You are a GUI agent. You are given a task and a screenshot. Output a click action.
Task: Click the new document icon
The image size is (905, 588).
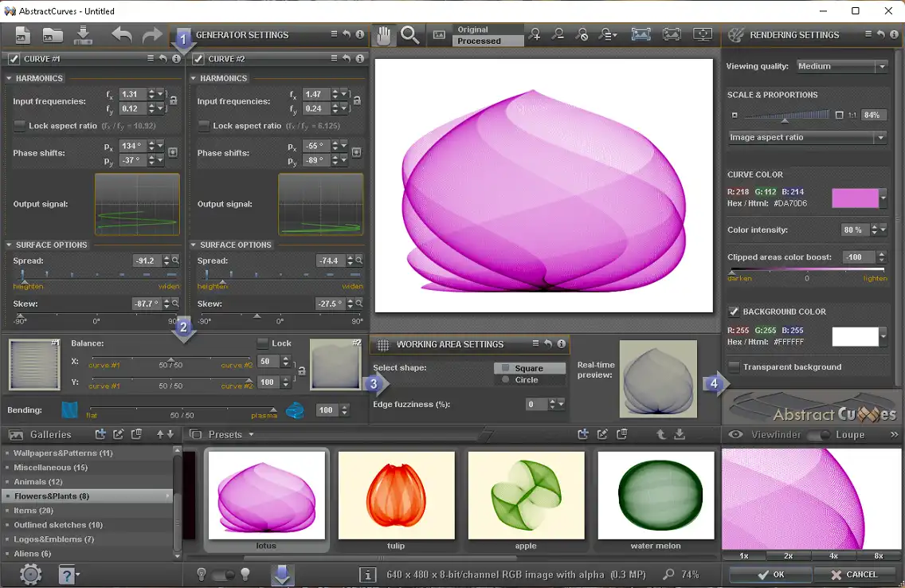tap(22, 35)
